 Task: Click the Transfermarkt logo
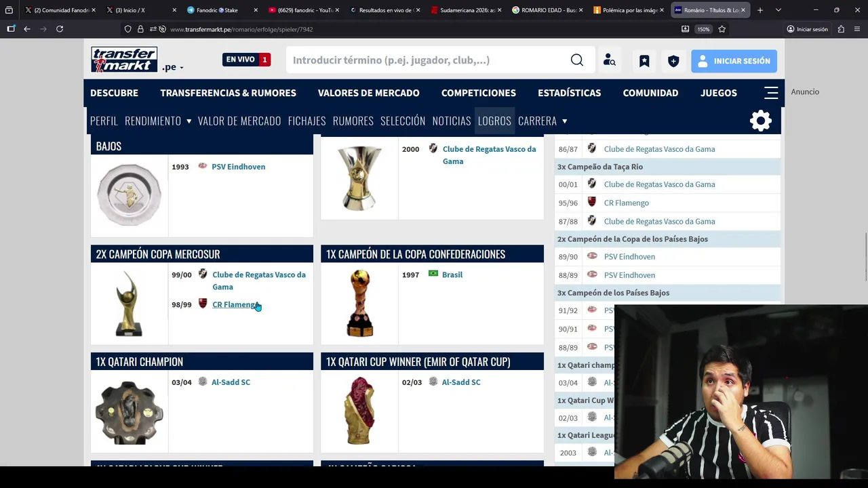point(124,60)
